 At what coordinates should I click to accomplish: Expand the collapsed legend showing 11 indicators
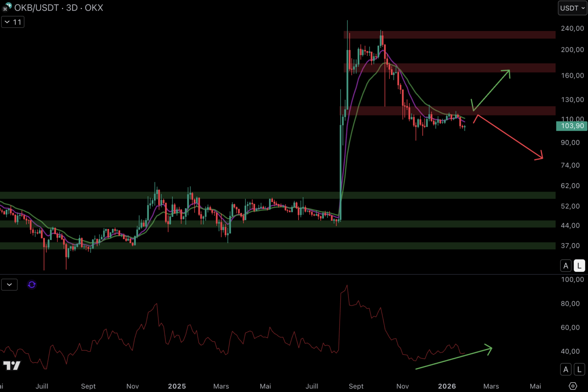pos(13,22)
